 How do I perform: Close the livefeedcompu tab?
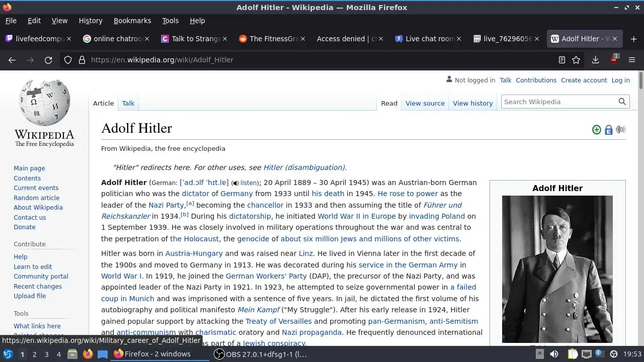69,39
